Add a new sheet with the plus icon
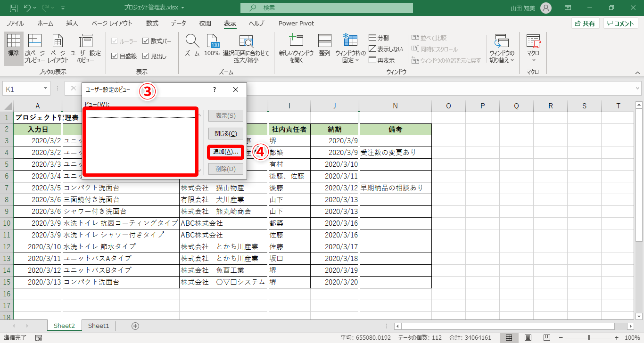This screenshot has height=343, width=644. coord(135,326)
